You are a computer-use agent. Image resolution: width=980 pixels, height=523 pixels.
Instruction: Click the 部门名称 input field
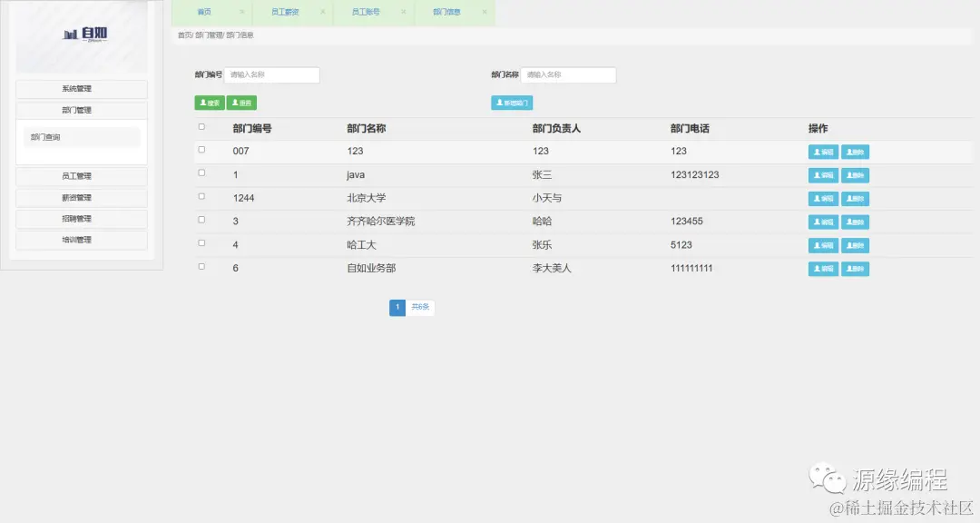(569, 74)
